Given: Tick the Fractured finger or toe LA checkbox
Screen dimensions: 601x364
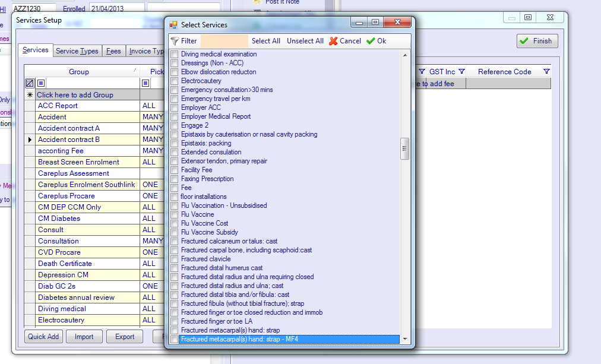Looking at the screenshot, I should (175, 321).
